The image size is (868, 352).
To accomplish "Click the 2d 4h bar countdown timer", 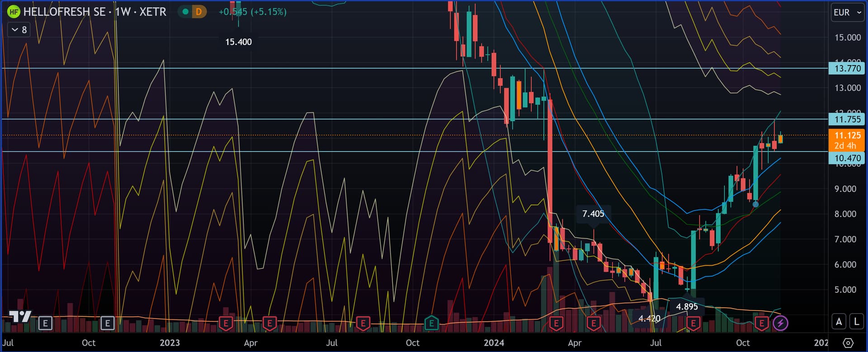I will tap(845, 145).
